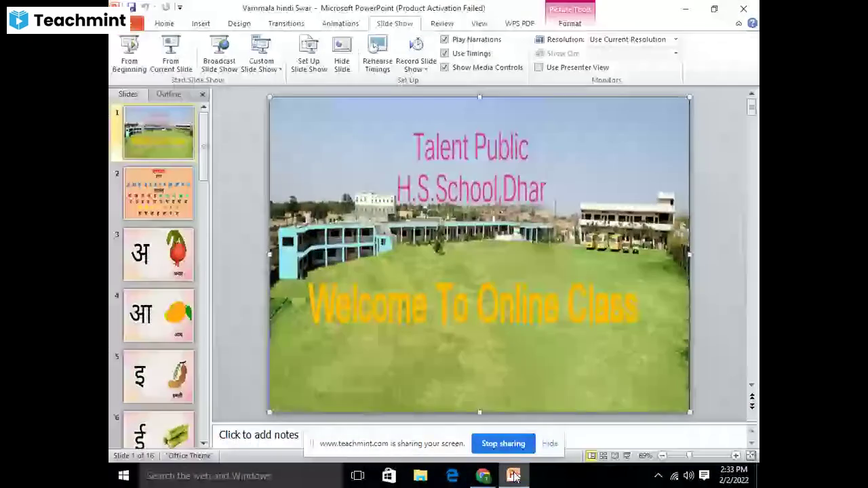
Task: Open Action Center notifications icon
Action: [704, 476]
